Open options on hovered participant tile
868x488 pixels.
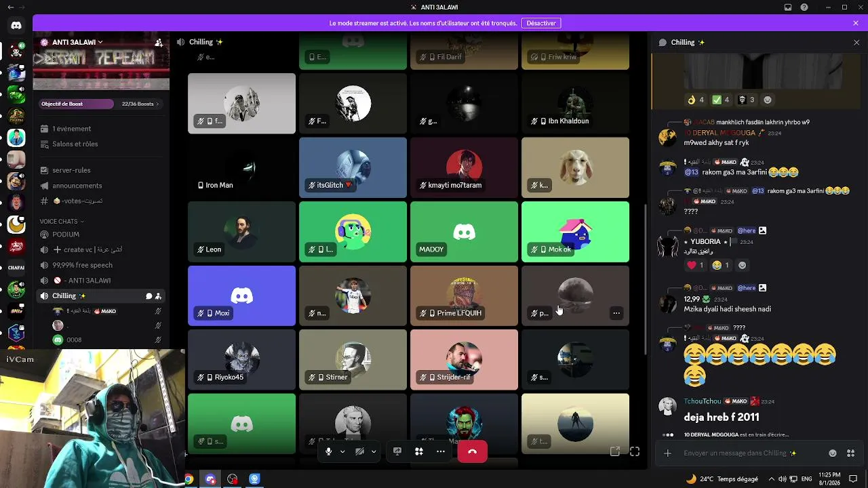[x=616, y=313]
